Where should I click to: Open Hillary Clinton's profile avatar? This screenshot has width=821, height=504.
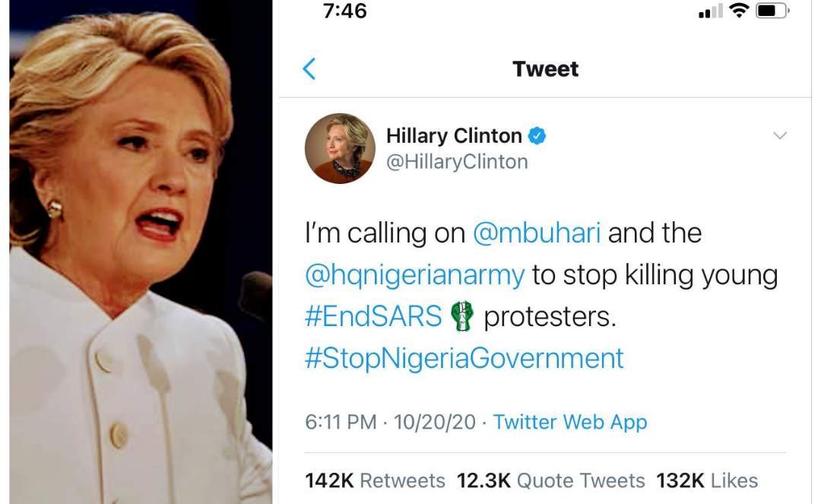click(340, 148)
